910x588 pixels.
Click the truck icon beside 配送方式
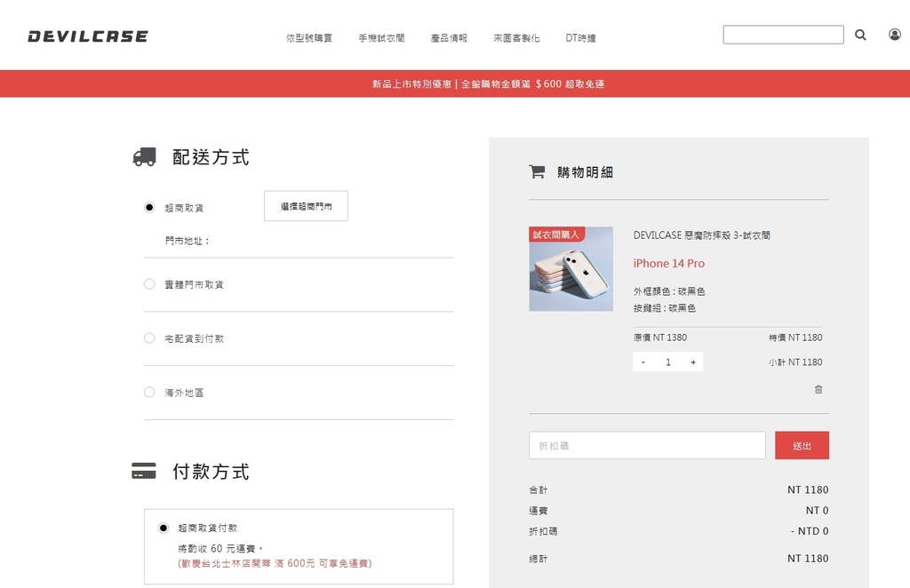[145, 156]
